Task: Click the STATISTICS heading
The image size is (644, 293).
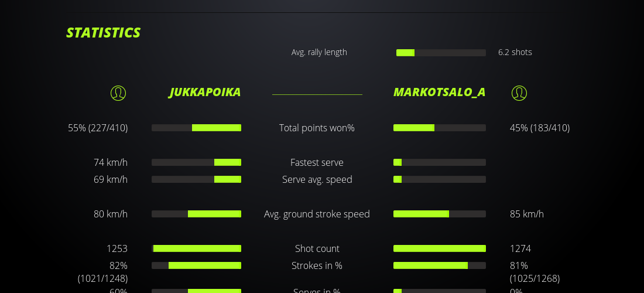Action: tap(104, 33)
